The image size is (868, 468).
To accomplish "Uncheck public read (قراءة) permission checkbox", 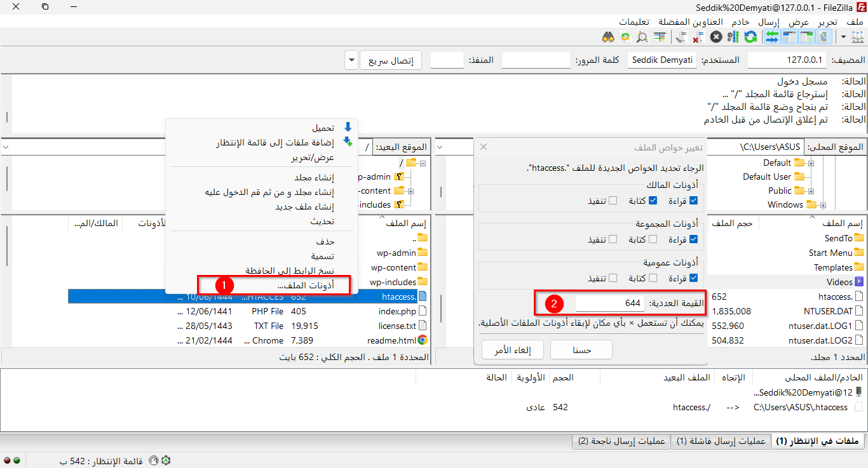I will click(693, 277).
